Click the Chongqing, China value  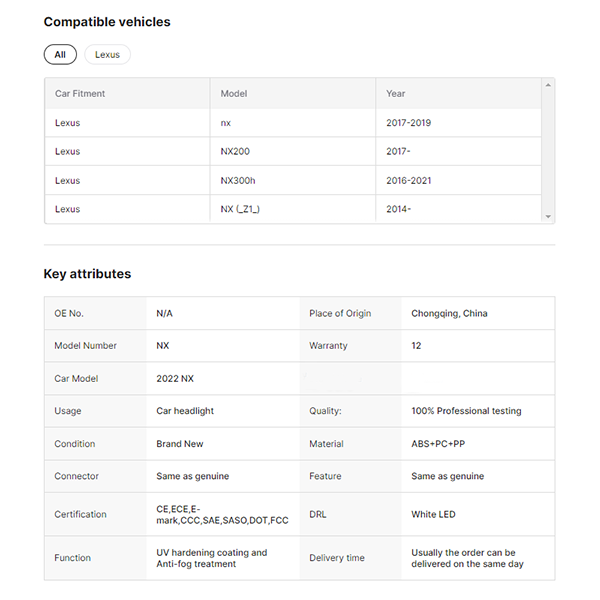coord(449,313)
